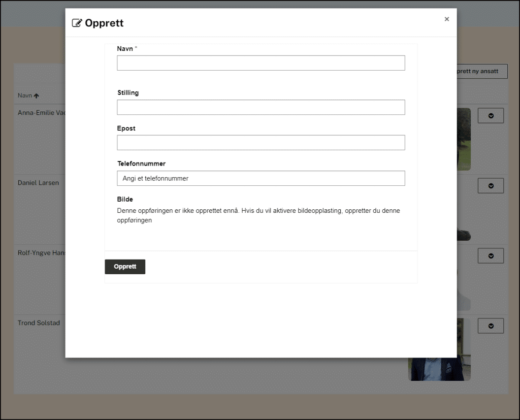Click the close × icon of the dialog

point(446,19)
